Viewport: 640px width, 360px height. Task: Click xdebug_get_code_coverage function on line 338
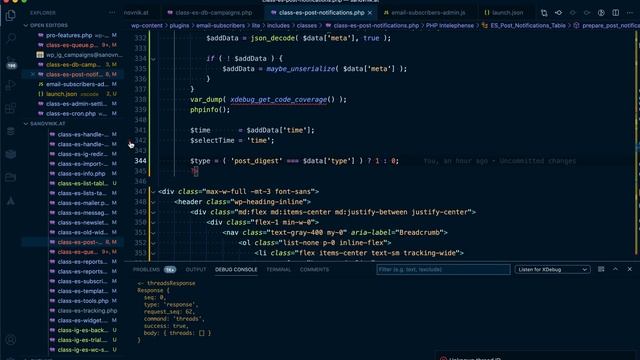pyautogui.click(x=278, y=100)
